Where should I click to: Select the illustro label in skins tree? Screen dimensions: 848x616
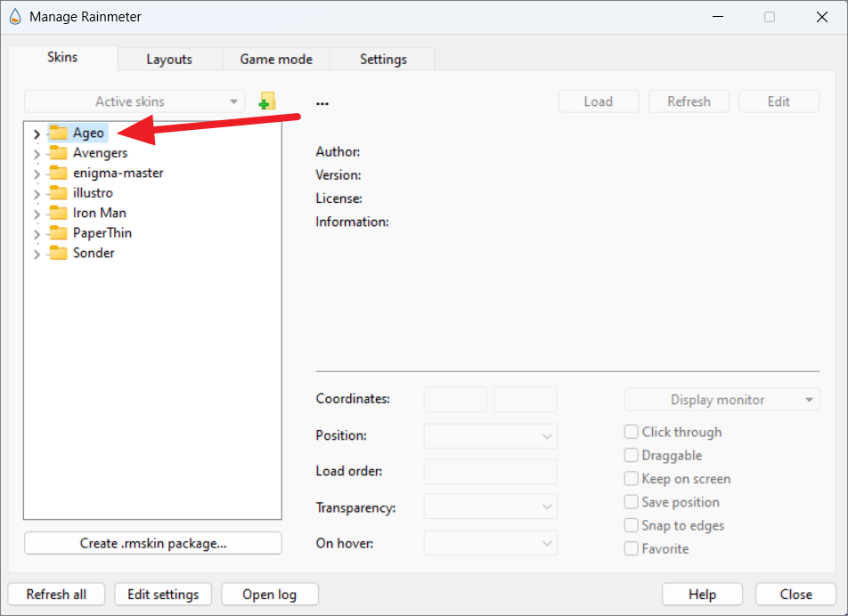click(93, 193)
